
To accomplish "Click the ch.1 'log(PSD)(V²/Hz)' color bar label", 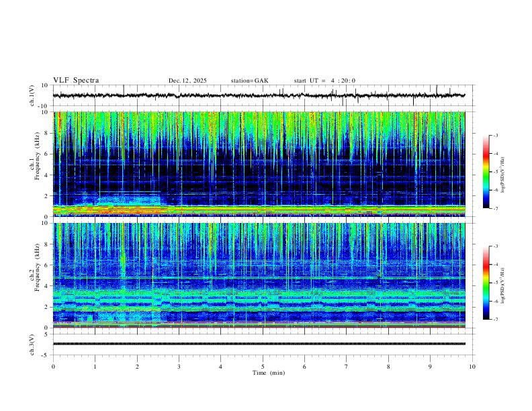I will pyautogui.click(x=503, y=175).
